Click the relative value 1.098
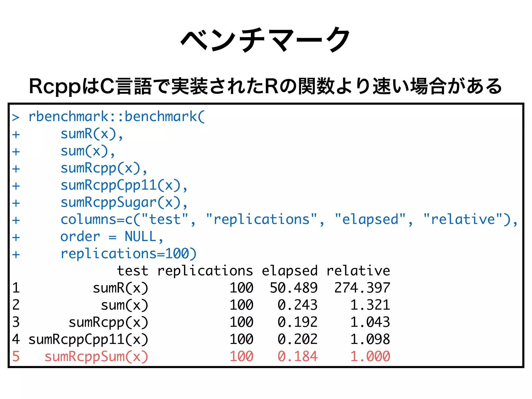532x399 pixels. point(370,339)
